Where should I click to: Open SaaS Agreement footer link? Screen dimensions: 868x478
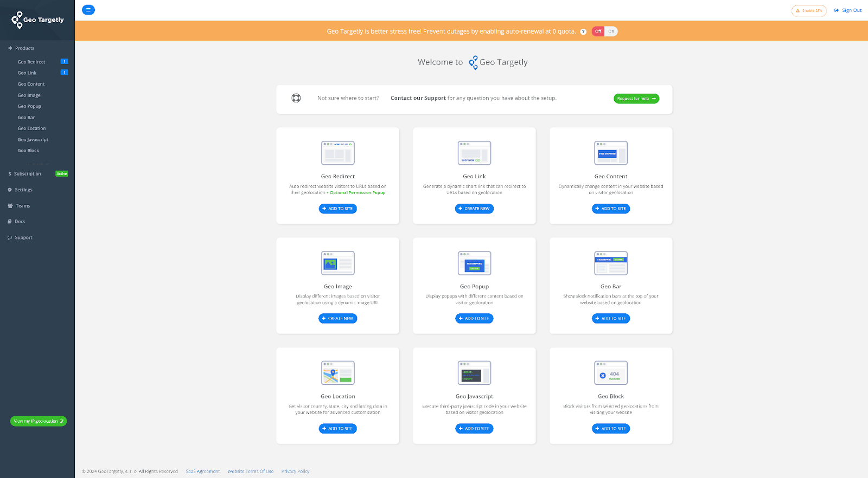[203, 471]
